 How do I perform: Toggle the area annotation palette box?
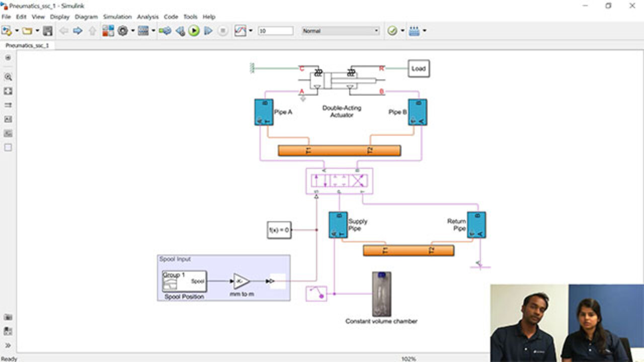pos(8,147)
